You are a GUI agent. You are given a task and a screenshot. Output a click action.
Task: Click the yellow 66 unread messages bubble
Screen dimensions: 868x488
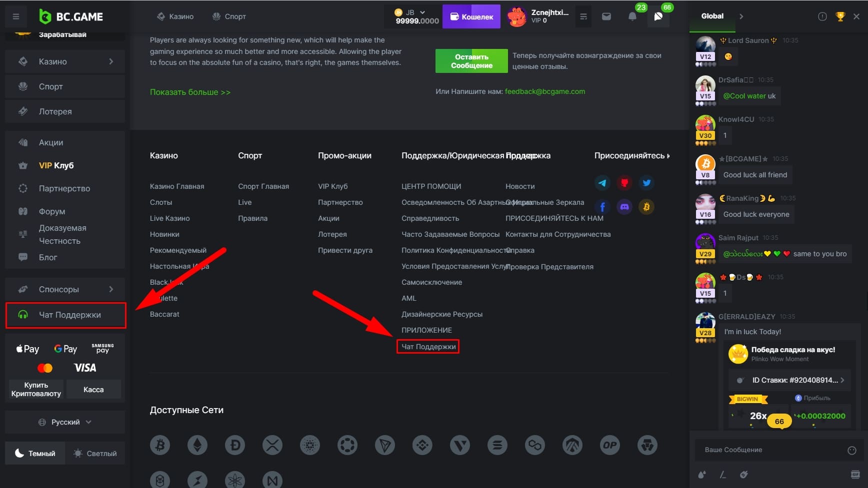(779, 422)
